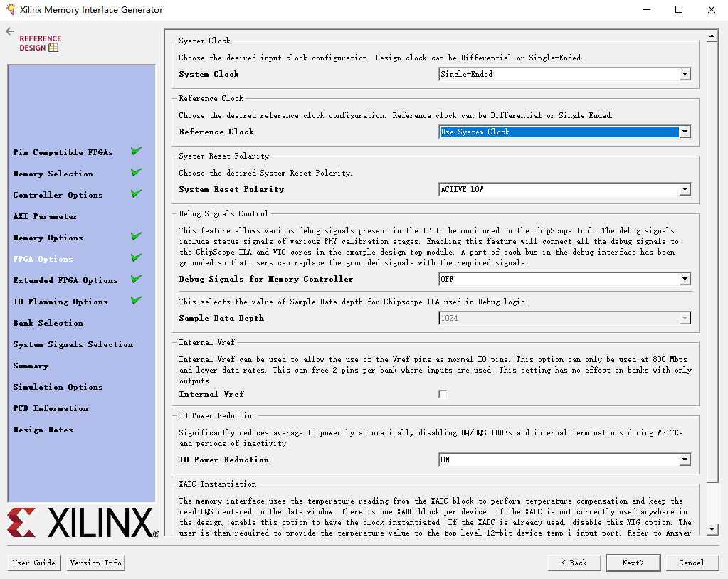The image size is (728, 579).
Task: Go to IO Planning Options step
Action: coord(60,302)
